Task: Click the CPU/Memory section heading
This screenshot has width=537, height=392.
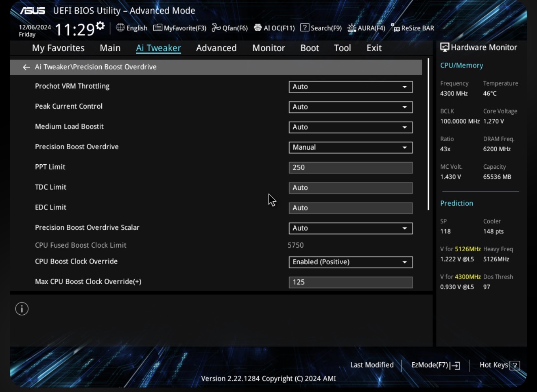Action: coord(462,65)
